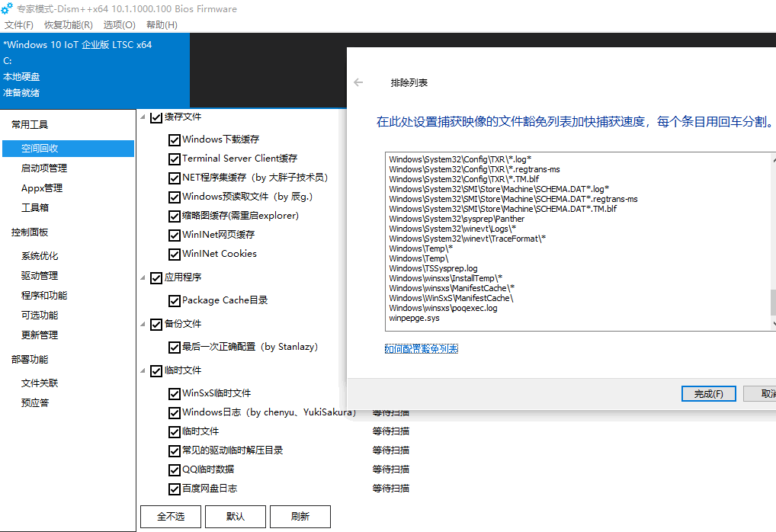This screenshot has height=532, width=776.
Task: Click the back arrow in exclusion list dialog
Action: point(359,83)
